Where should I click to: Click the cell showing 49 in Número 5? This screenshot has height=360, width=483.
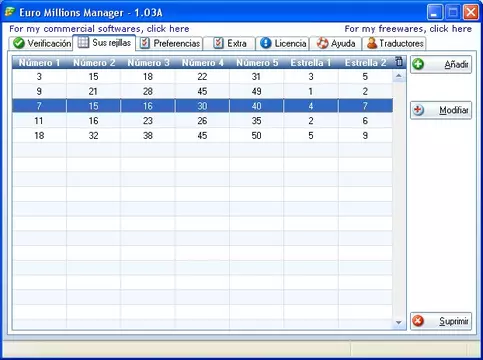(x=257, y=91)
